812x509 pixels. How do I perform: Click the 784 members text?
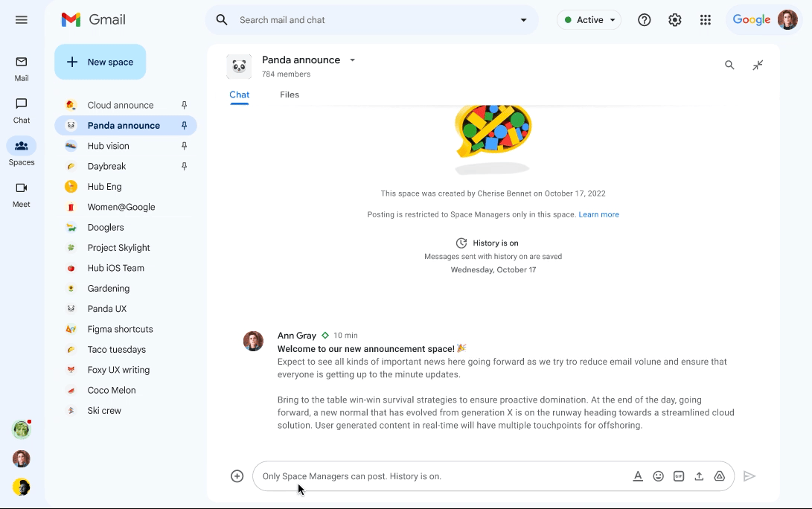coord(287,74)
